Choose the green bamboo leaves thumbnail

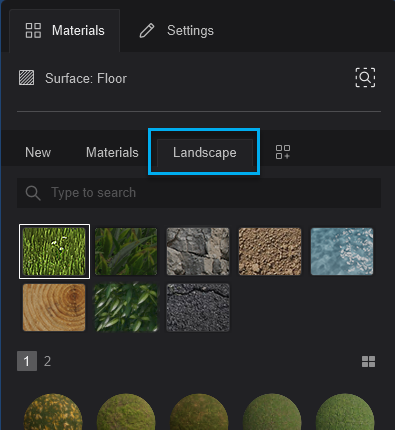pos(126,307)
